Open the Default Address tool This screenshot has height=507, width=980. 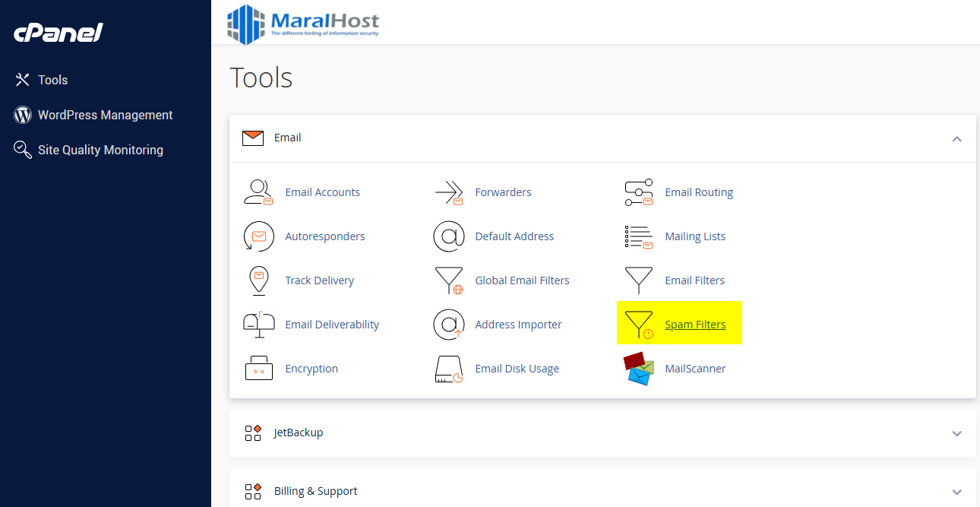click(514, 236)
